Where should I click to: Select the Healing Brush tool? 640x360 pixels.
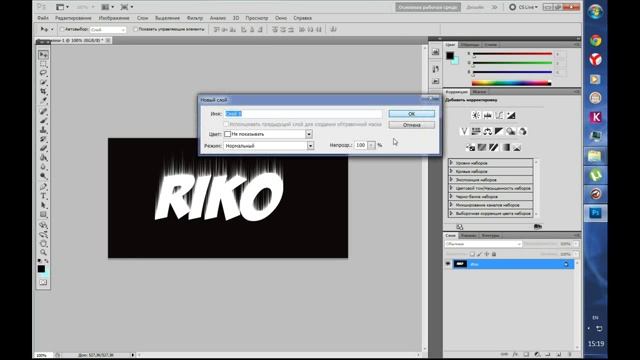click(43, 111)
